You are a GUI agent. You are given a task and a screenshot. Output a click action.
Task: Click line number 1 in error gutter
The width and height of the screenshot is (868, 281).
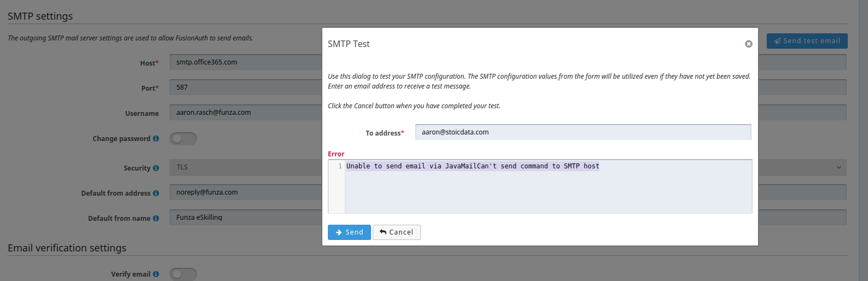[x=340, y=166]
